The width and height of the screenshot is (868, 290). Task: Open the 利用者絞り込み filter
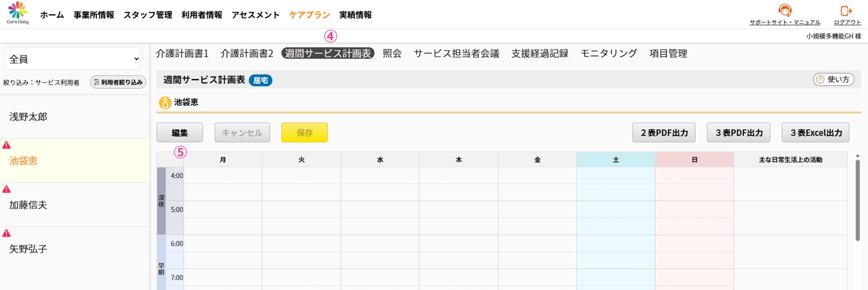point(118,82)
